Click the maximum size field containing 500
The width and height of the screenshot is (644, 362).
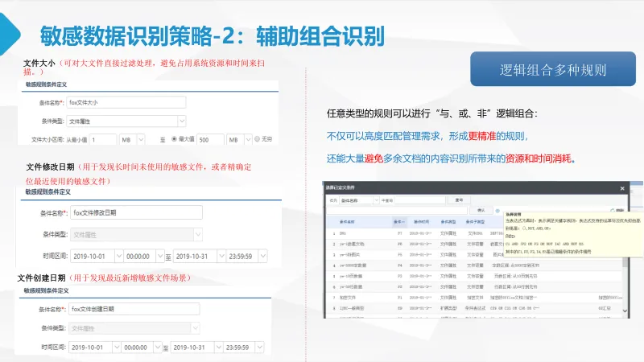[x=210, y=139]
